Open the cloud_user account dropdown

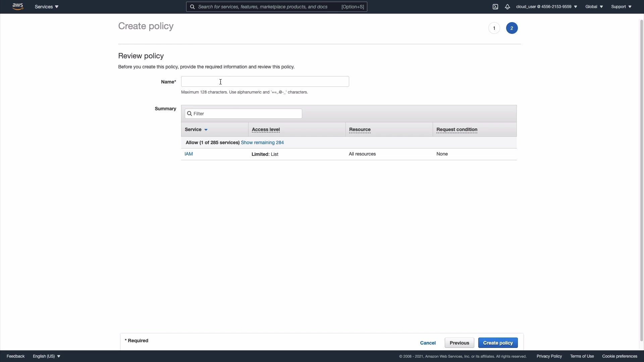click(x=546, y=7)
